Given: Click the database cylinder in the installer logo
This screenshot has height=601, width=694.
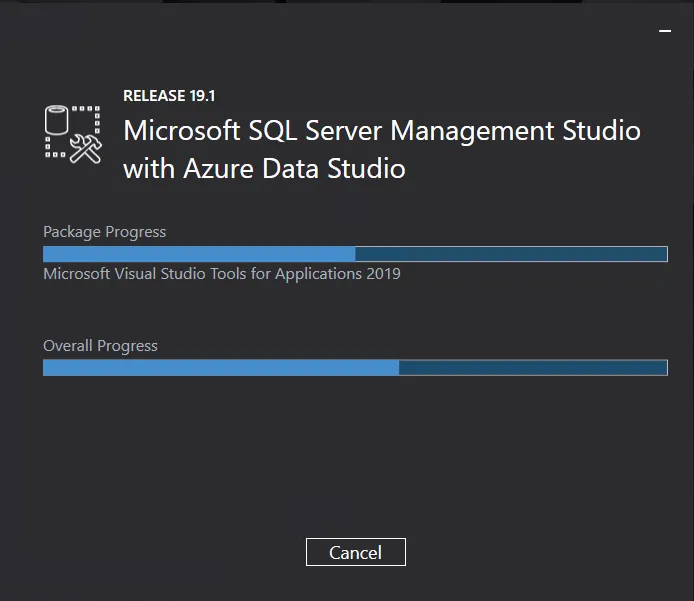Looking at the screenshot, I should click(57, 122).
